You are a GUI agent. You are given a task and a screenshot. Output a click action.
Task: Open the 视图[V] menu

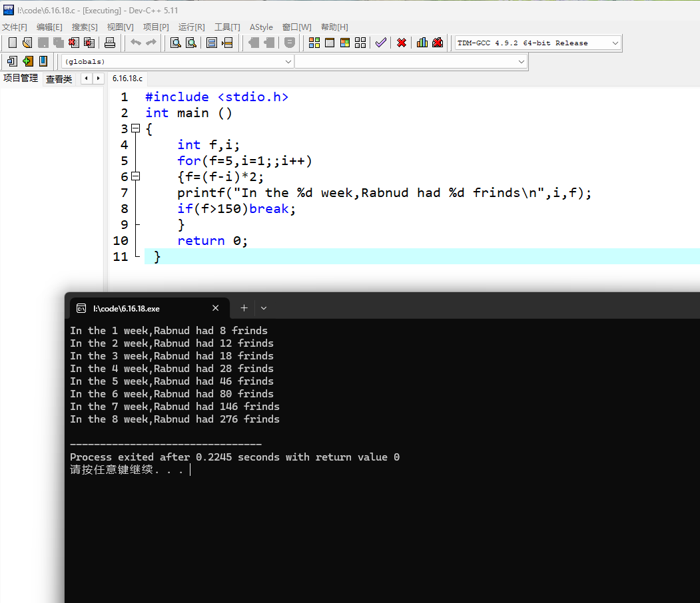click(121, 27)
